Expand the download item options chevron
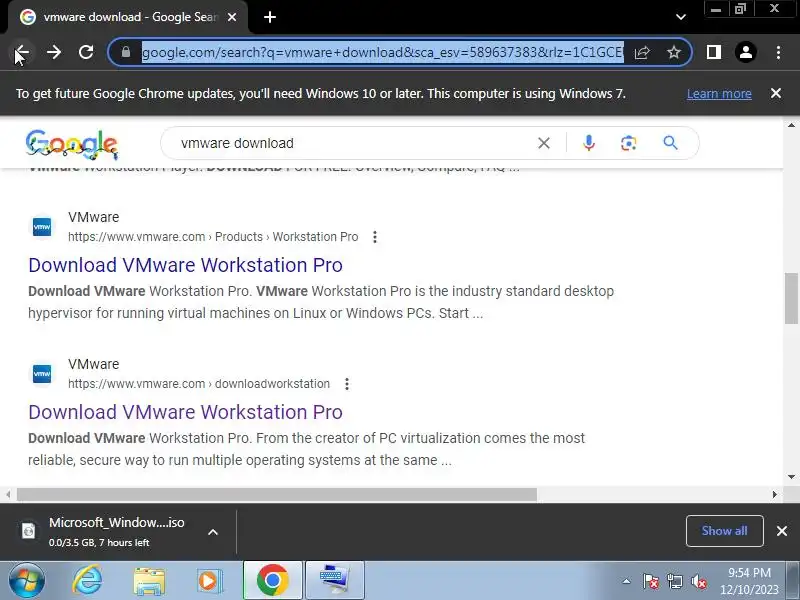800x600 pixels. (213, 532)
